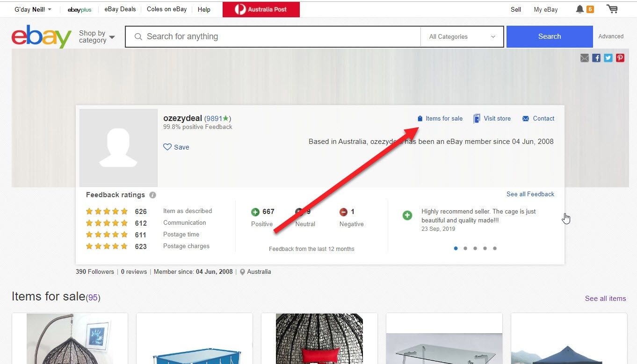637x364 pixels.
Task: Click the Communication rating row
Action: tap(146, 223)
